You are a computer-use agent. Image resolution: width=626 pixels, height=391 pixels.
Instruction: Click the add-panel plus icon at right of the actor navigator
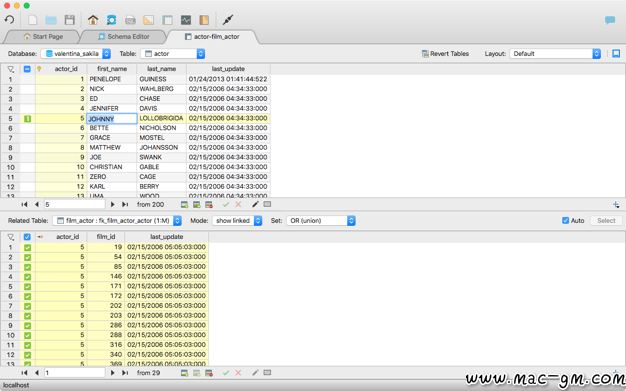point(616,205)
